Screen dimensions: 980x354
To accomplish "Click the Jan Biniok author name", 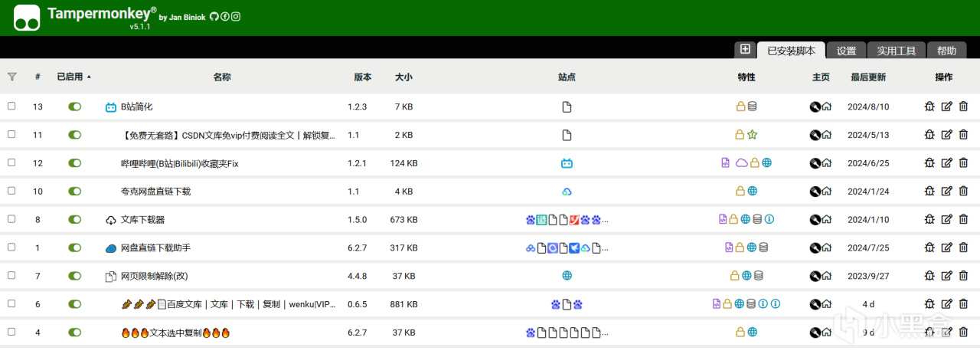I will [x=188, y=17].
